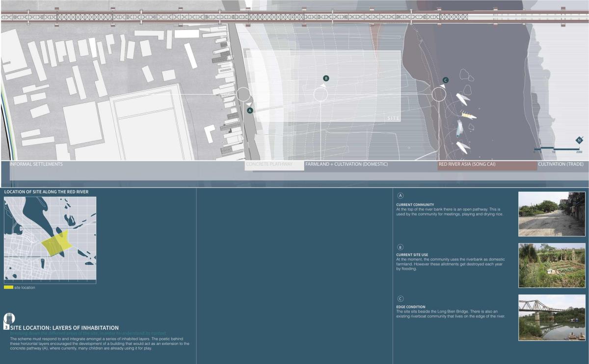Select the Concrete Plathway layer label
This screenshot has height=364, width=589.
(274, 165)
